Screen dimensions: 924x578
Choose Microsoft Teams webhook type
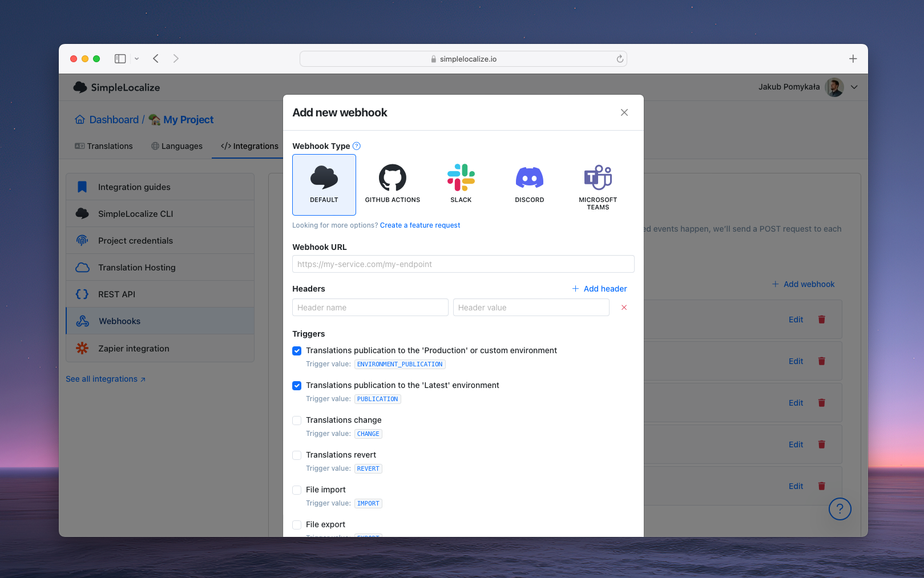click(x=598, y=185)
